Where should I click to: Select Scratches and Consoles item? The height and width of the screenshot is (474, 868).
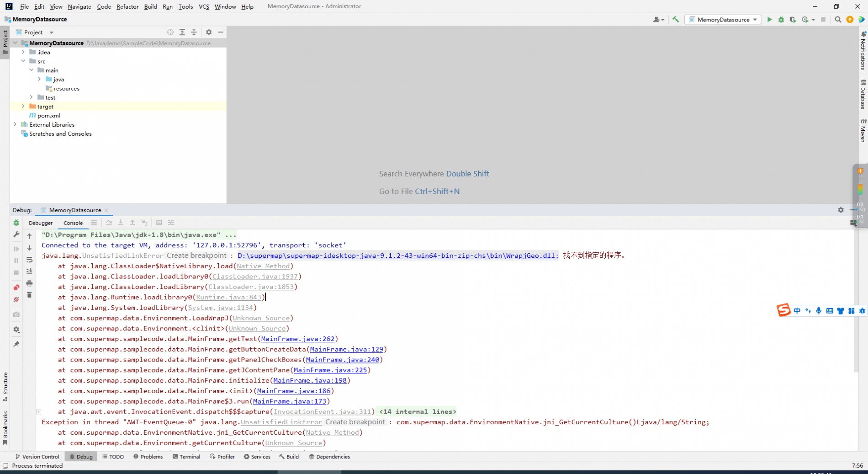coord(60,134)
